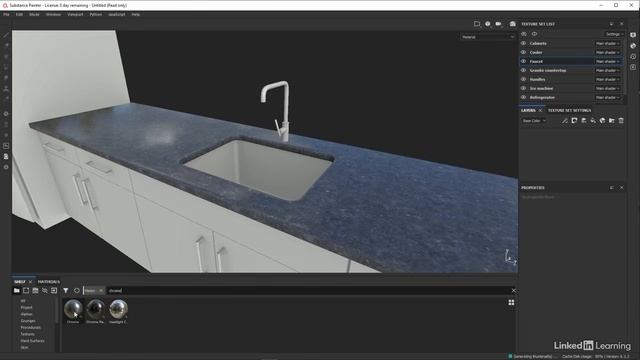Select Grunges shelf category
This screenshot has height=360, width=640.
(x=28, y=321)
